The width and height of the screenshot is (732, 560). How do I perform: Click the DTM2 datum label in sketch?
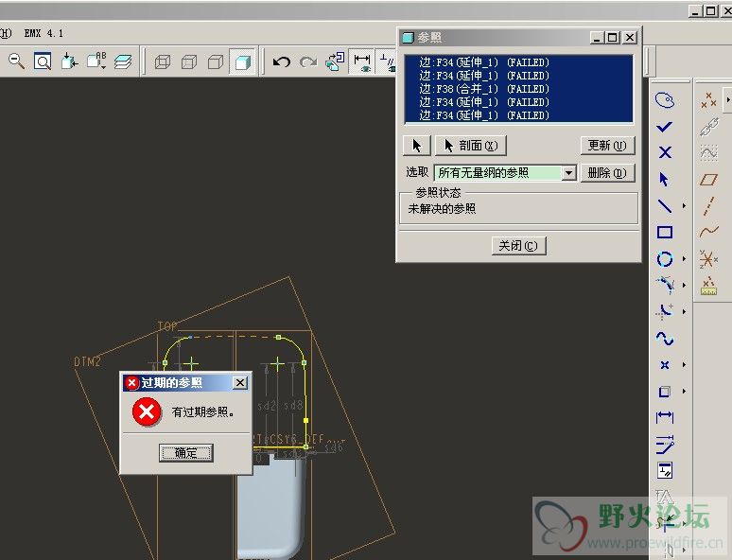tap(87, 362)
